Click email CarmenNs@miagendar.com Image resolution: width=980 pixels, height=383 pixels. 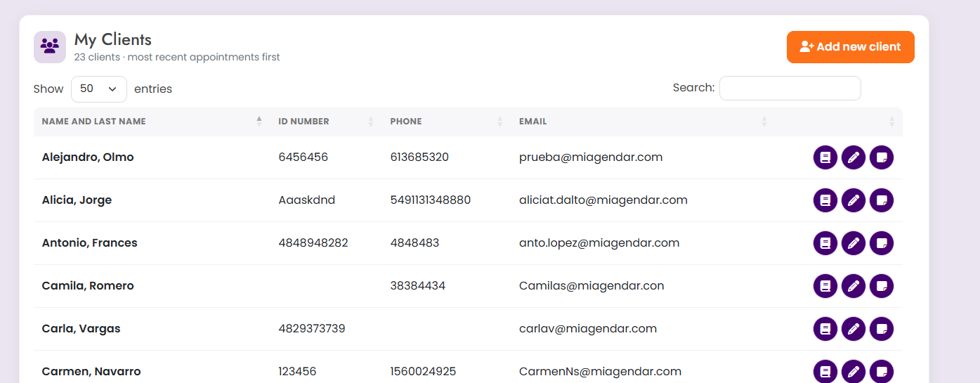click(601, 372)
